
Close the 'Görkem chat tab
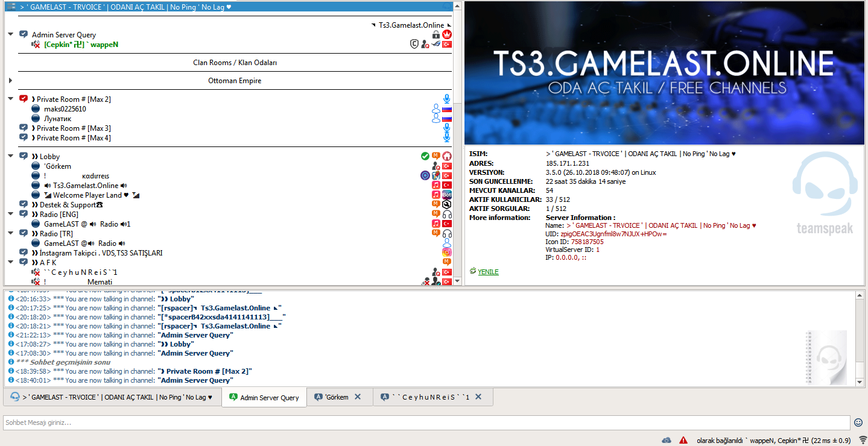tap(358, 397)
